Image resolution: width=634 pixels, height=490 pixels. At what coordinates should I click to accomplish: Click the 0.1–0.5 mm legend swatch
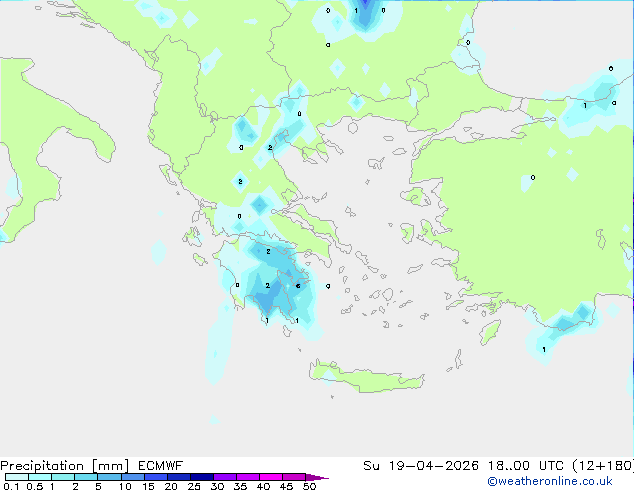(x=17, y=477)
